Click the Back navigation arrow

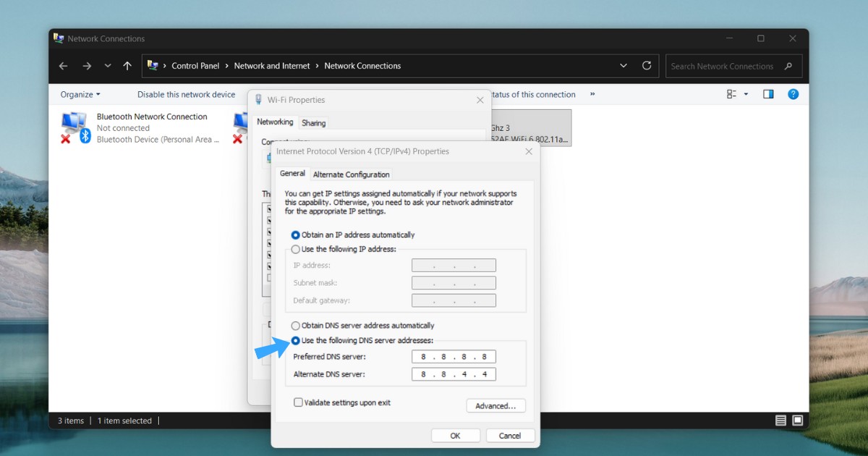pyautogui.click(x=63, y=66)
